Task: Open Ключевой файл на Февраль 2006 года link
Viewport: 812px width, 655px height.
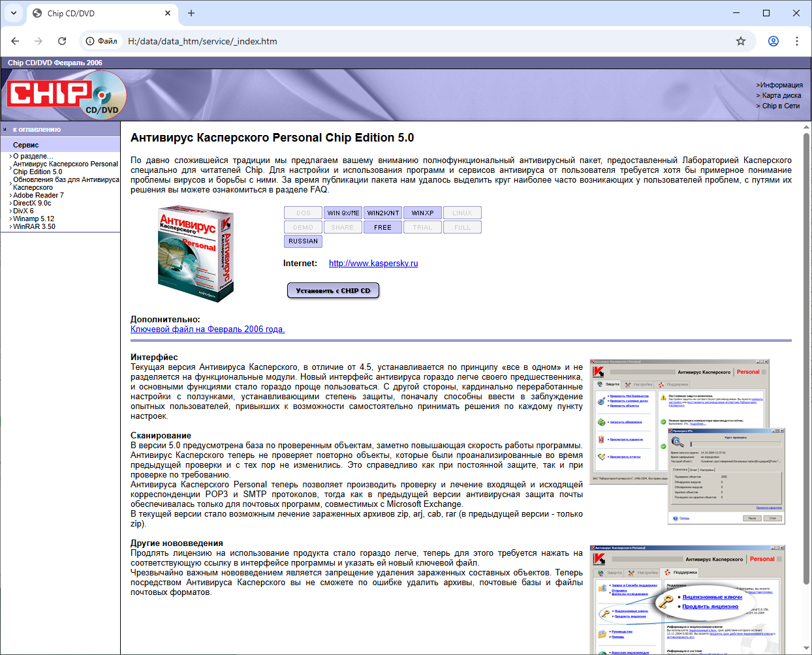Action: click(208, 329)
